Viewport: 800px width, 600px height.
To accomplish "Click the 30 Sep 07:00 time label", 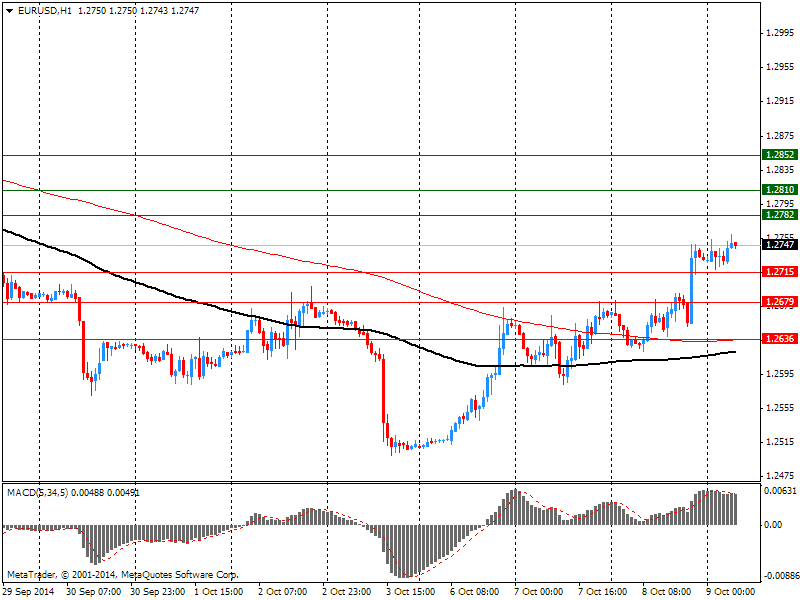I will pyautogui.click(x=94, y=592).
